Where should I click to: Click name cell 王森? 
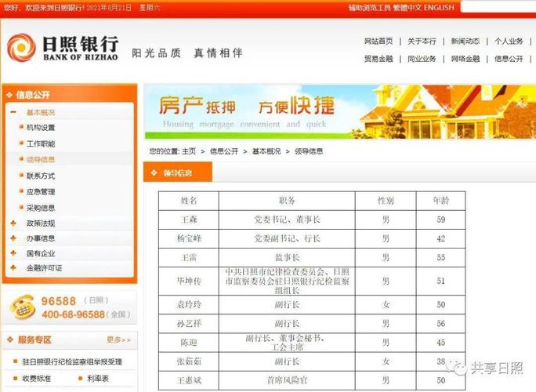point(189,220)
